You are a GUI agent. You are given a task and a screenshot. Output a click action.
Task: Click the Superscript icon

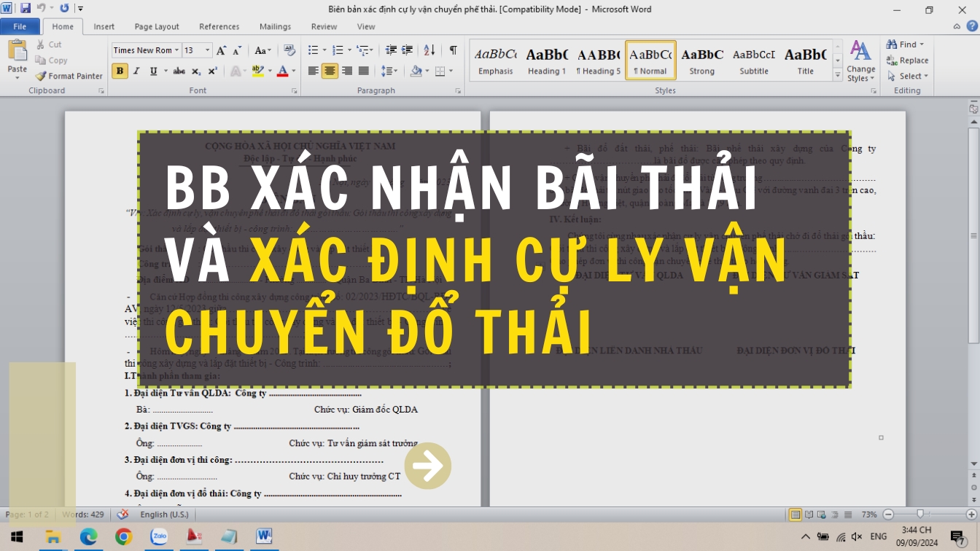tap(212, 71)
